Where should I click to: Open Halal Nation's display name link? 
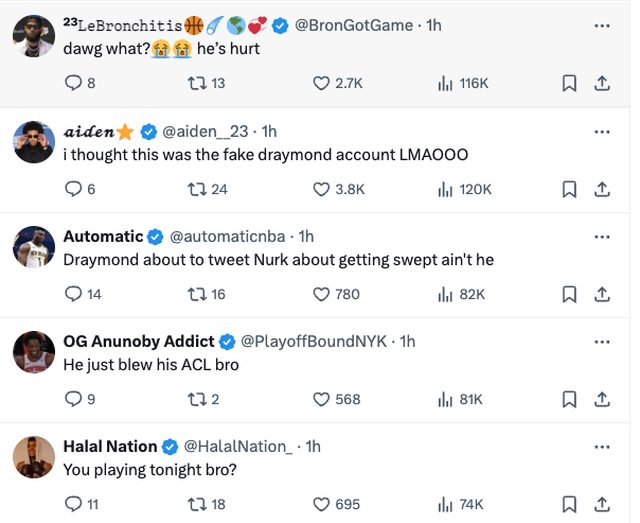click(x=110, y=446)
